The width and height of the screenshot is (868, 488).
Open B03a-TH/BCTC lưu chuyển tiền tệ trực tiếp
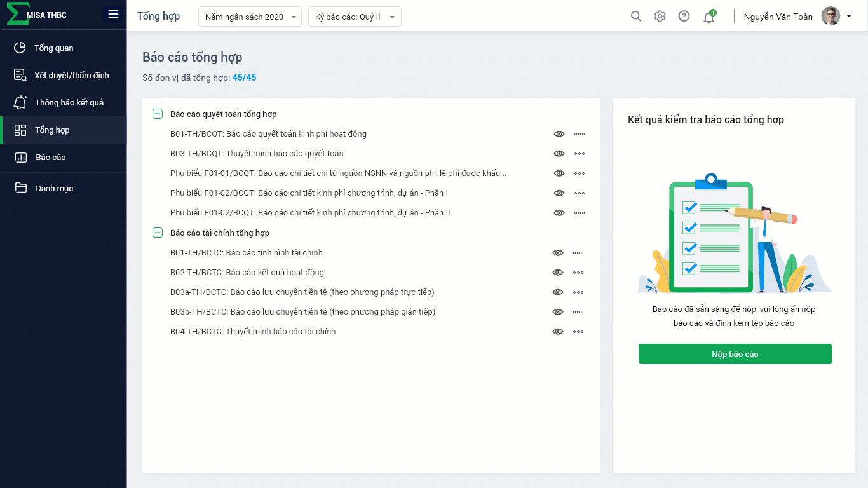(302, 292)
